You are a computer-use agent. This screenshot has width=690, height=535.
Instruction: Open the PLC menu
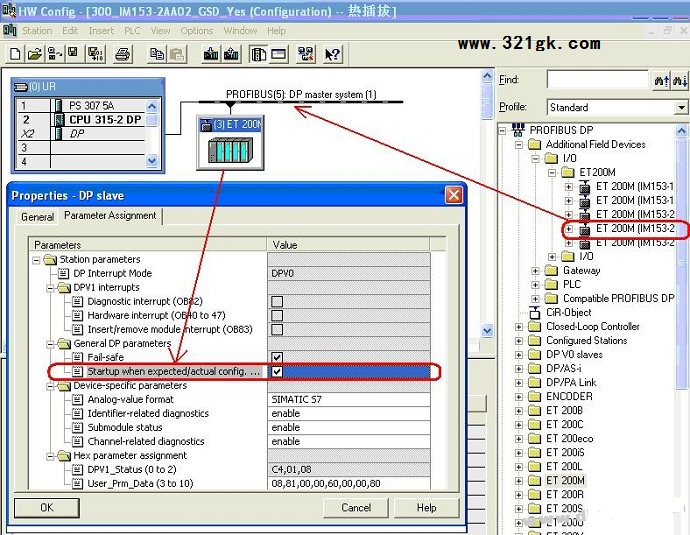(x=132, y=31)
